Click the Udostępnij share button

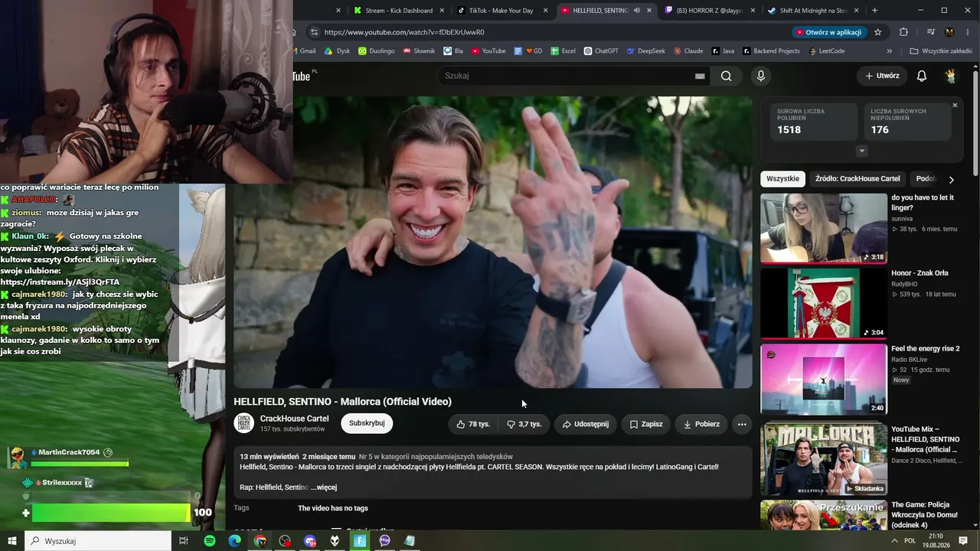pyautogui.click(x=585, y=424)
